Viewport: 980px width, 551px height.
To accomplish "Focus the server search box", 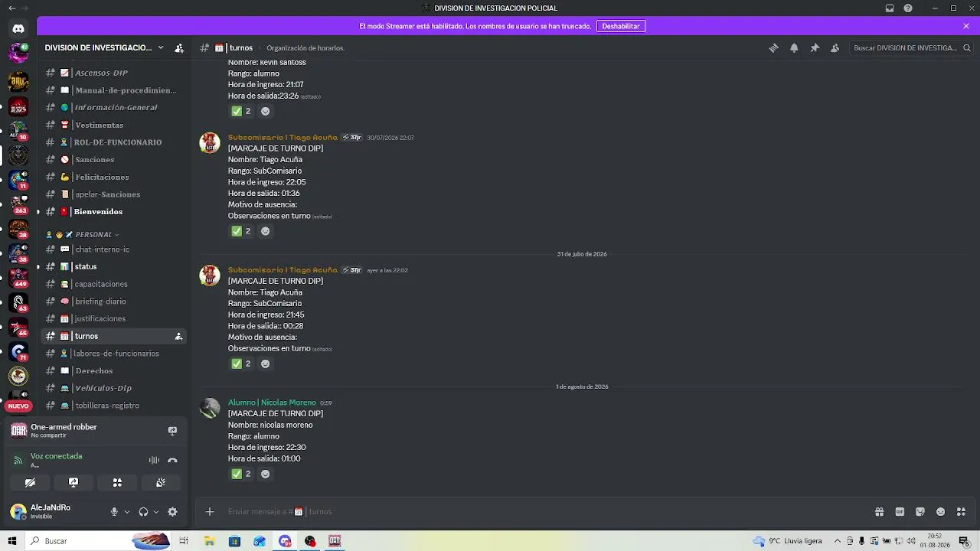I will [x=912, y=47].
